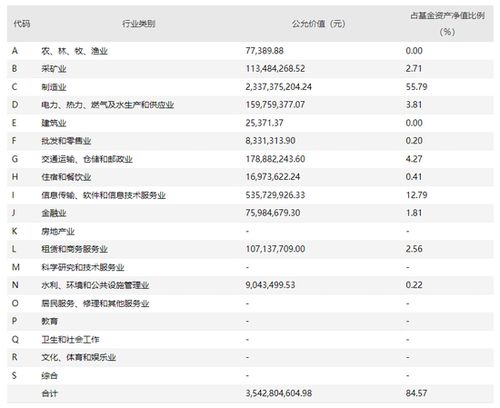This screenshot has height=408, width=500.
Task: Select 电力、热力、燃气及水生产和供应业 label
Action: pos(108,105)
